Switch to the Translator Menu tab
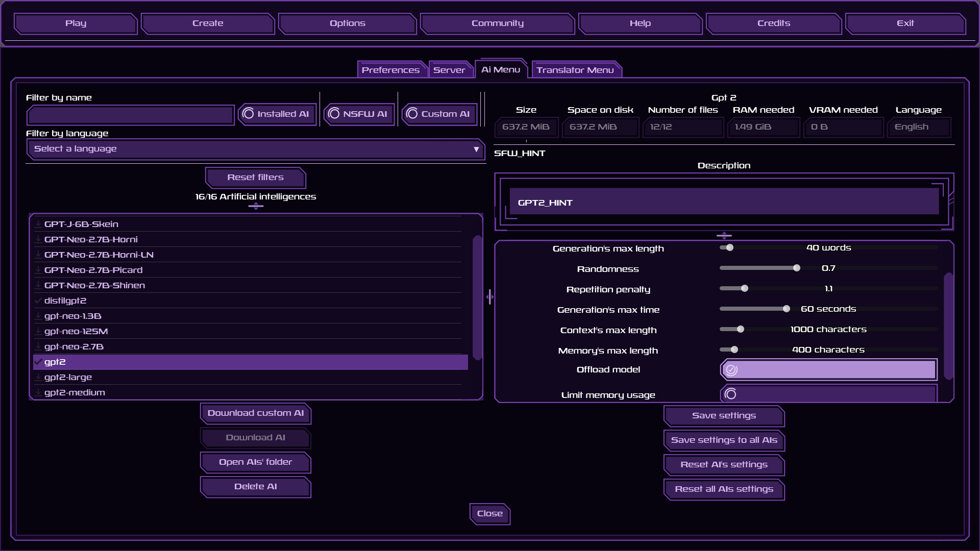The width and height of the screenshot is (980, 551). click(576, 69)
